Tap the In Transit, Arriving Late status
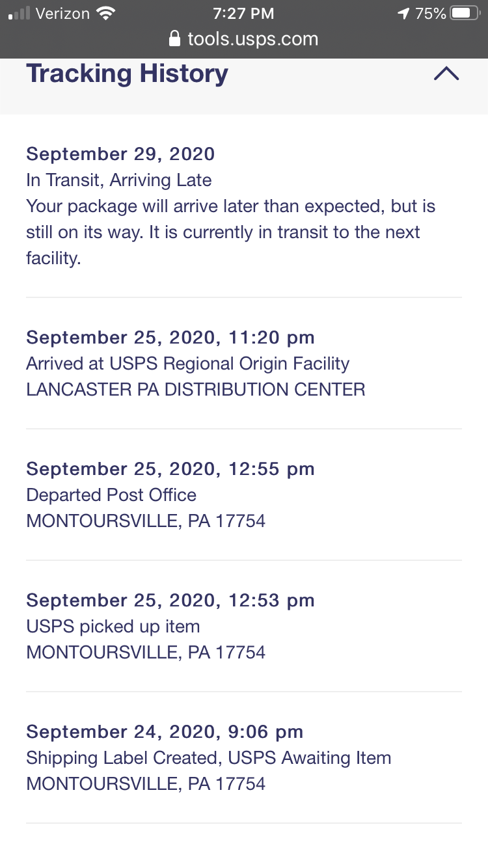 click(118, 180)
